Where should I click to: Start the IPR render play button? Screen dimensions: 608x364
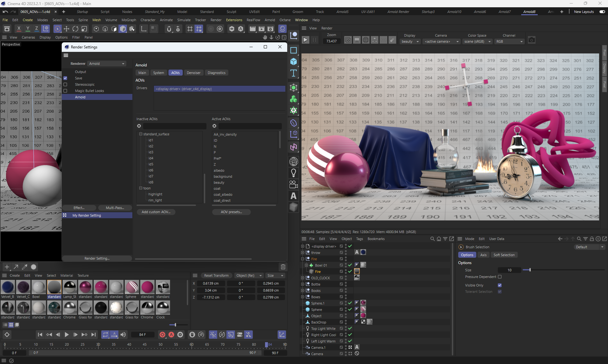point(305,40)
